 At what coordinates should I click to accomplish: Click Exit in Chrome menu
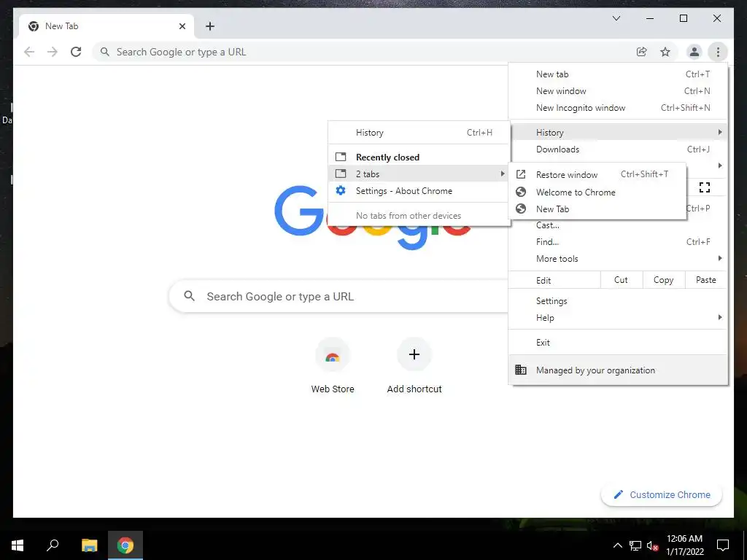click(618, 343)
